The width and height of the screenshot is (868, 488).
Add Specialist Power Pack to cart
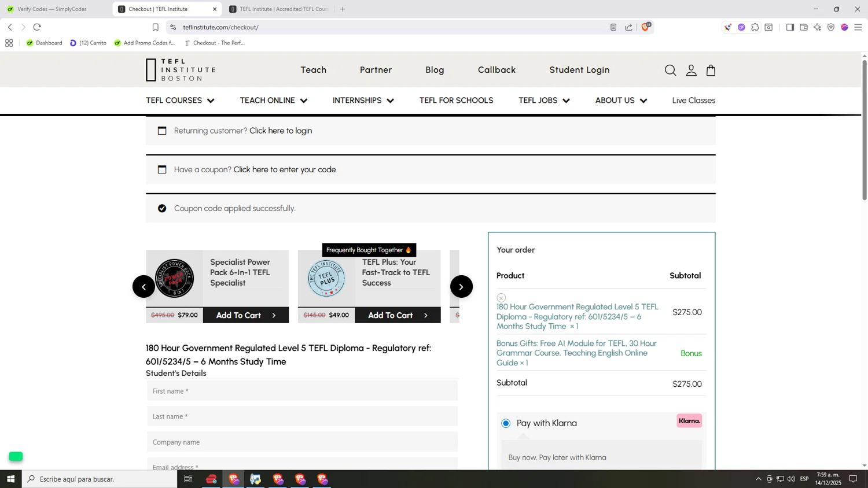[246, 315]
